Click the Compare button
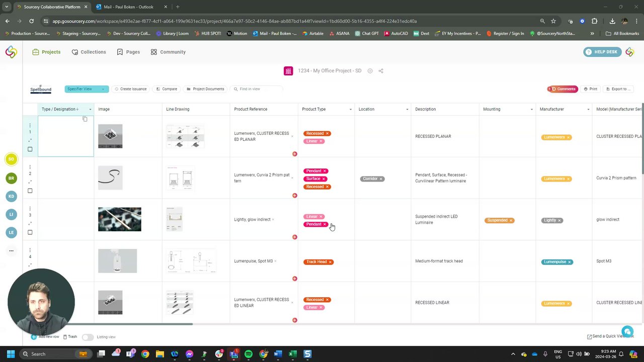644x362 pixels. (x=167, y=89)
